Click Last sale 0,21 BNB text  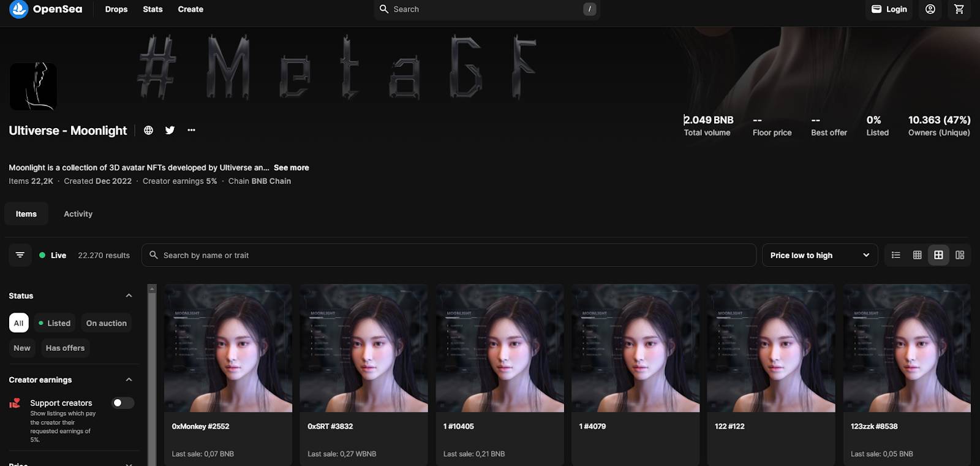pos(474,454)
